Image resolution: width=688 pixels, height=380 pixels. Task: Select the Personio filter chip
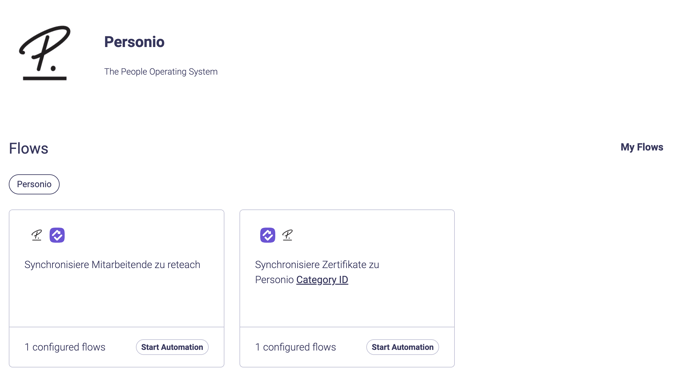click(34, 184)
